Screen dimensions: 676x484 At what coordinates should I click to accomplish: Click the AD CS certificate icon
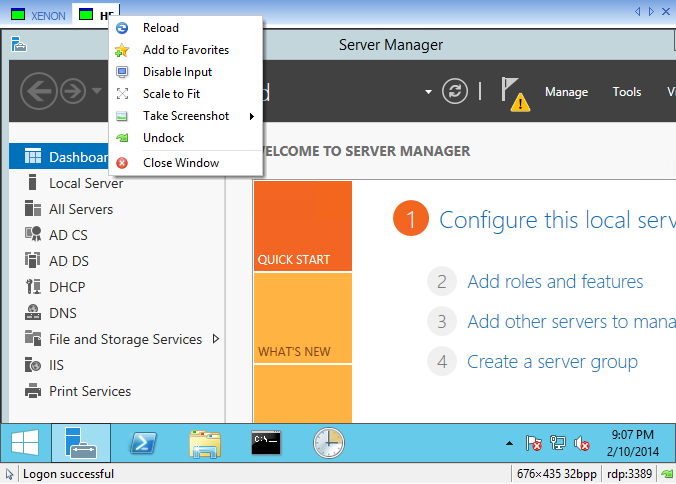coord(33,234)
